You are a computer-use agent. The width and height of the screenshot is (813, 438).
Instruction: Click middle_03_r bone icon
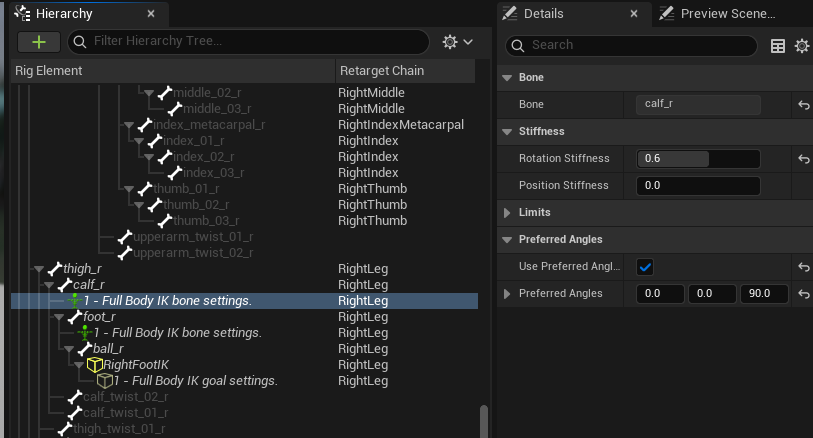[175, 108]
